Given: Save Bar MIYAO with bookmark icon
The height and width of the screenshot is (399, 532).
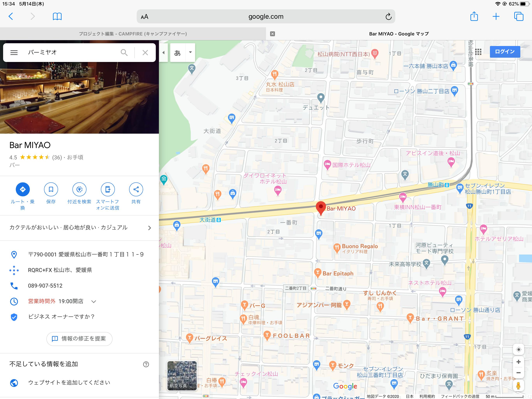Looking at the screenshot, I should point(51,189).
